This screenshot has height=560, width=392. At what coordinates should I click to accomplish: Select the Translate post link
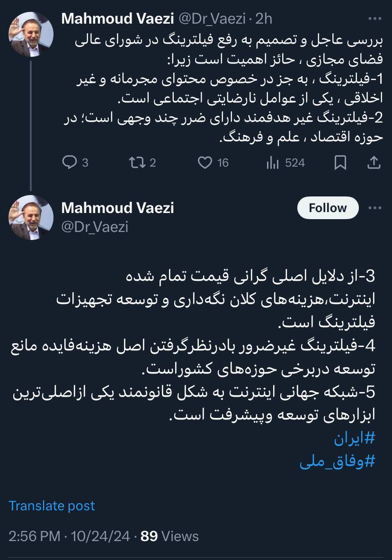(x=52, y=506)
